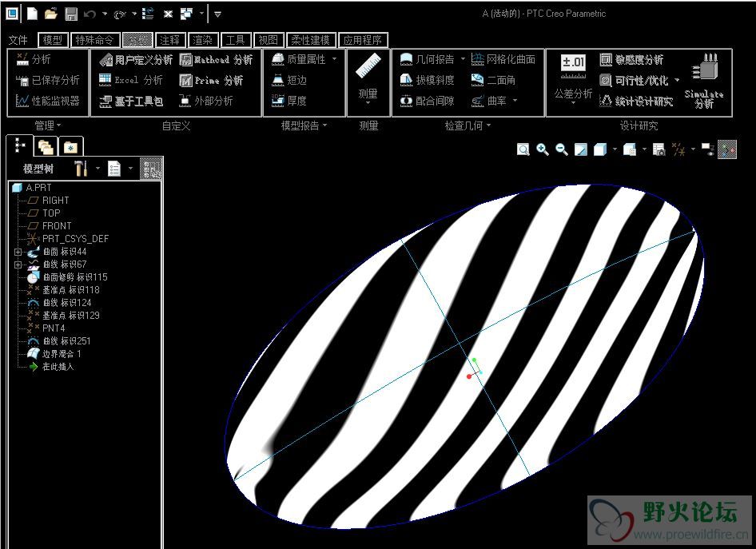Create a new file from quick access toolbar
This screenshot has width=756, height=549.
pyautogui.click(x=32, y=14)
